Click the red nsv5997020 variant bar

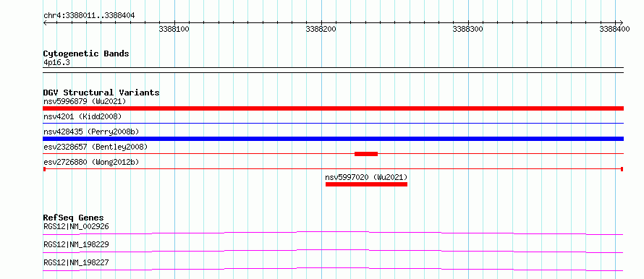tap(366, 184)
